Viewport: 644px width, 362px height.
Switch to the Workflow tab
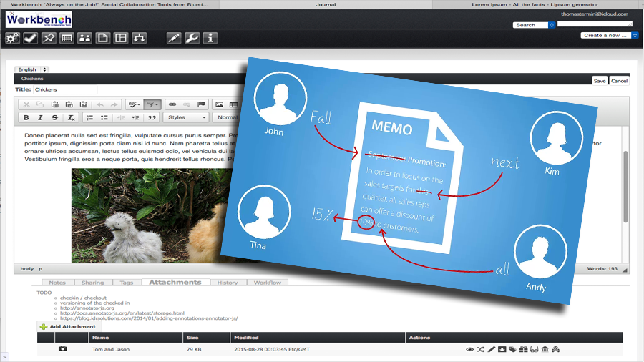coord(268,283)
